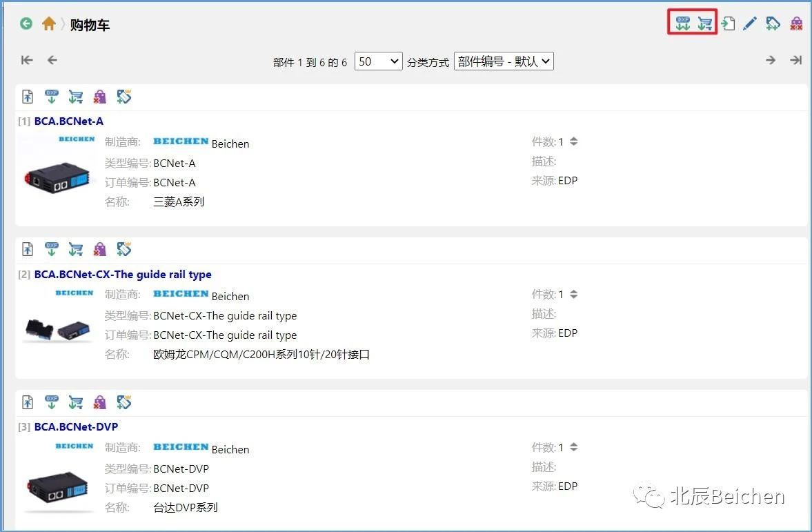Image resolution: width=812 pixels, height=532 pixels.
Task: Click the import file icon in top toolbar
Action: pyautogui.click(x=728, y=24)
